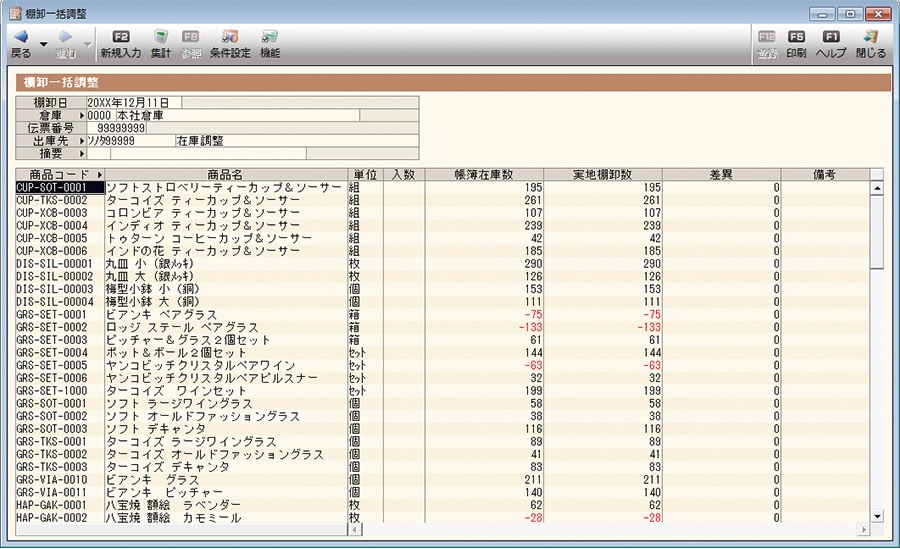The width and height of the screenshot is (900, 549).
Task: Click the 戻る back arrow icon
Action: click(x=21, y=37)
